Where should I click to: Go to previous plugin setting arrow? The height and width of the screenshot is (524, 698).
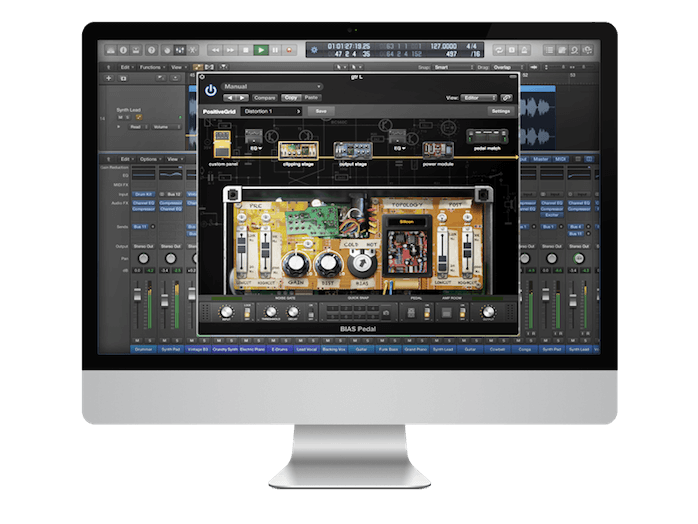tap(230, 97)
